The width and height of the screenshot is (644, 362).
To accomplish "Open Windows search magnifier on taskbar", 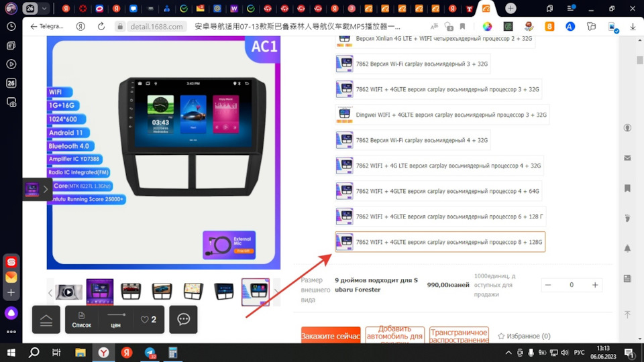I will coord(34,353).
